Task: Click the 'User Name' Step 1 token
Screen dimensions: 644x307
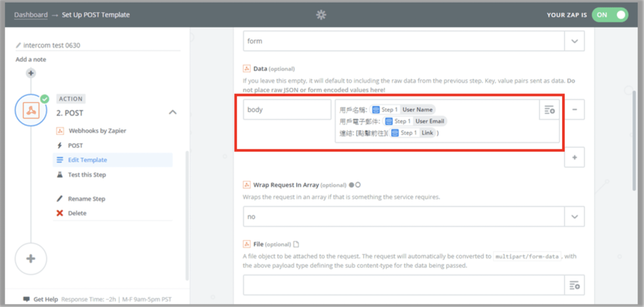Action: (x=403, y=110)
